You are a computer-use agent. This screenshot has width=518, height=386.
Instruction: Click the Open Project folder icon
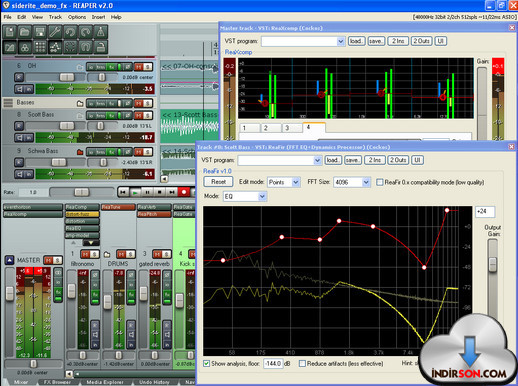click(25, 32)
